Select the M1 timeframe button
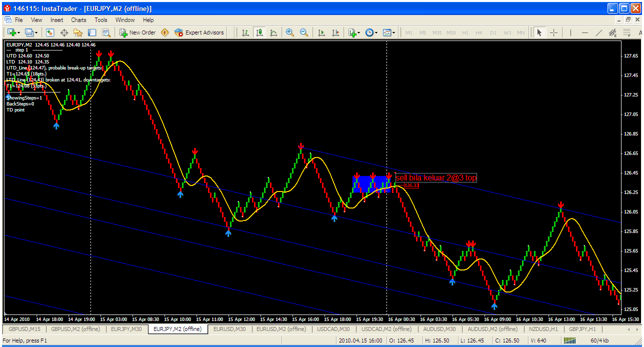The image size is (644, 347). pyautogui.click(x=409, y=32)
